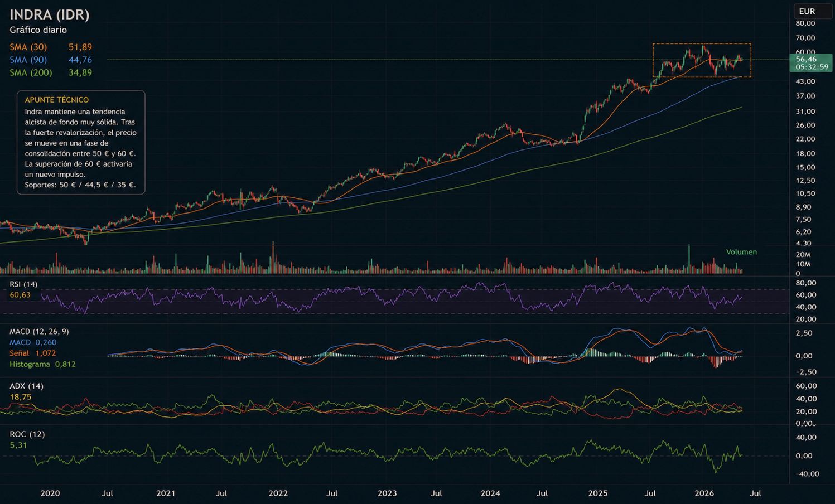The height and width of the screenshot is (504, 835).
Task: Click the current price tag 56,46
Action: click(806, 59)
